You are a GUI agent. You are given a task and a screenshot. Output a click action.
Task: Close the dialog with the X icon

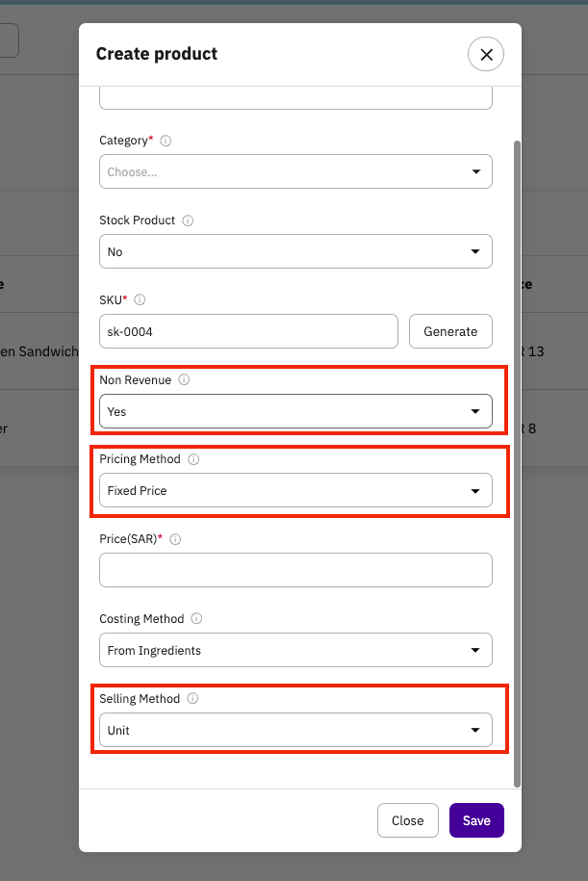click(486, 54)
